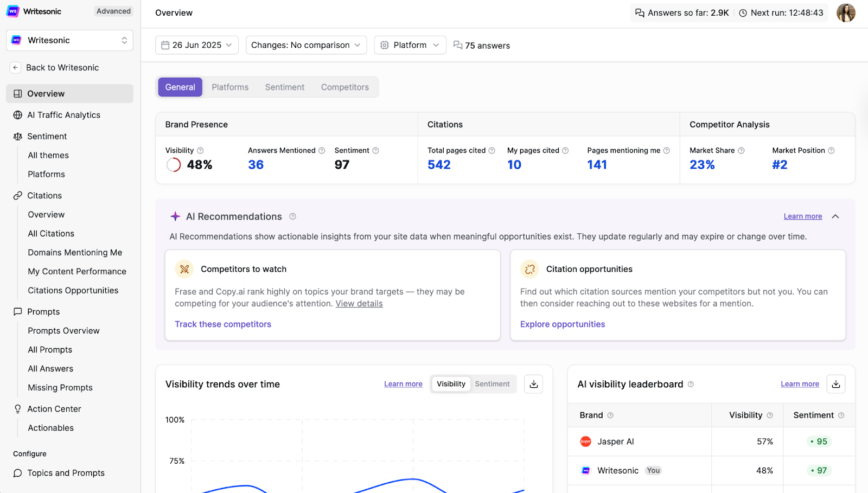This screenshot has width=868, height=493.
Task: Click the sparkle icon beside AI Recommendations
Action: [175, 216]
